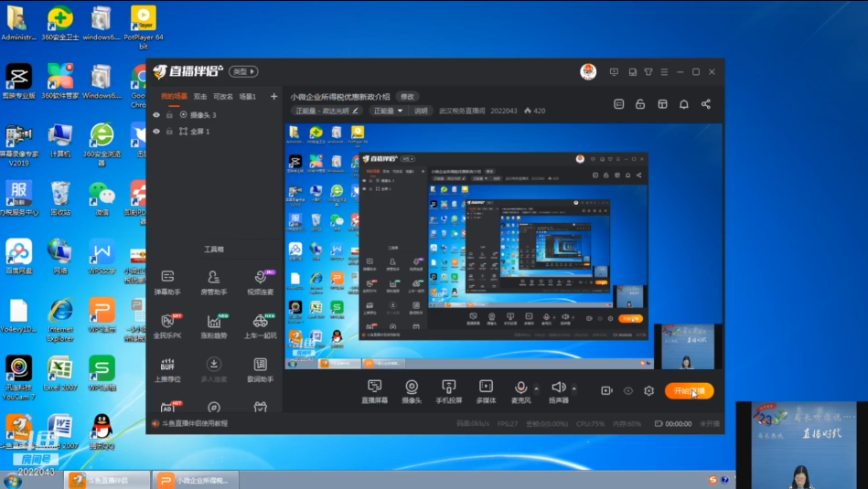Open the settings gear next to 开始直播
Screen dimensions: 868x489
648,390
